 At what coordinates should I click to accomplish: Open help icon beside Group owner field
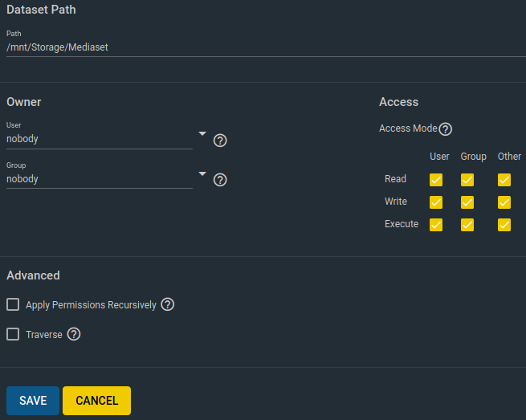[x=220, y=180]
